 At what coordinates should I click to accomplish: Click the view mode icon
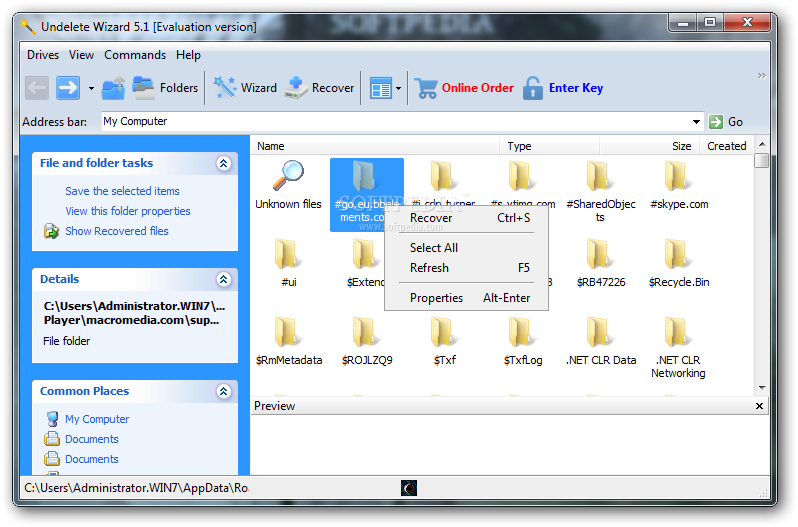[x=380, y=89]
